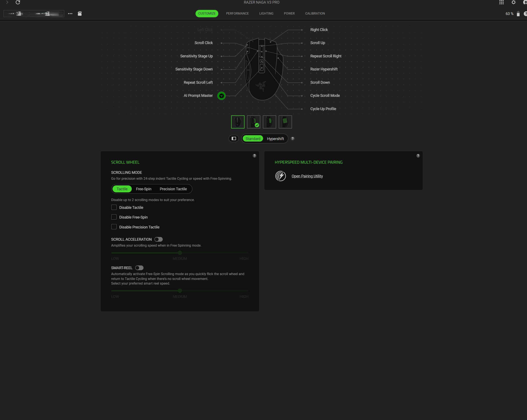Screen dimensions: 527x420
Task: Open the HyperSpeed Multi-Device Pairing help icon
Action: 418,156
